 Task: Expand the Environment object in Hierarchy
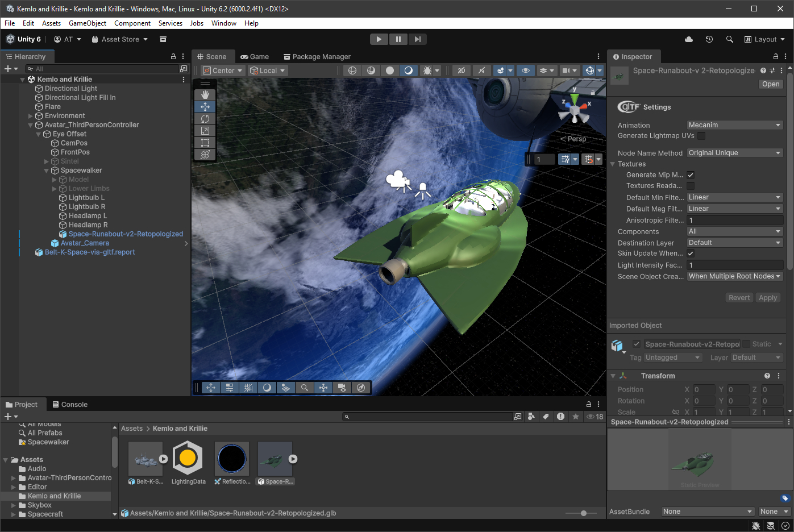coord(31,116)
